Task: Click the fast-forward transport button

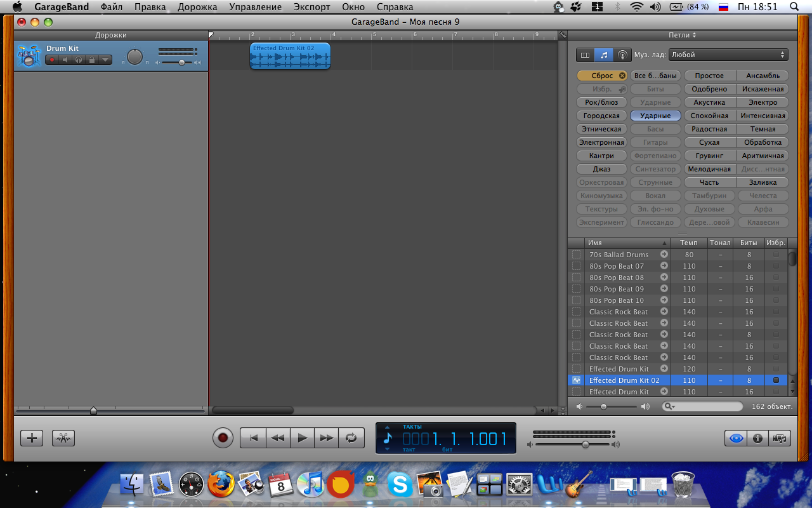Action: tap(327, 438)
